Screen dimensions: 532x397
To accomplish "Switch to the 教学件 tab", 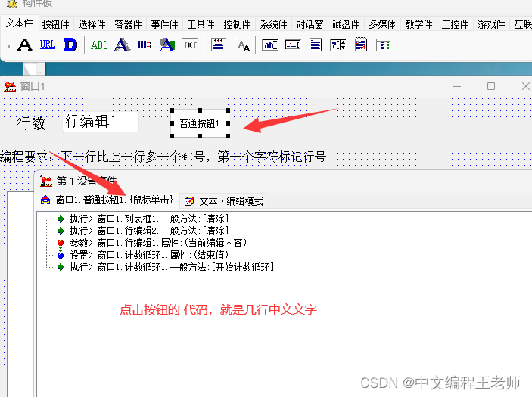I will click(418, 24).
